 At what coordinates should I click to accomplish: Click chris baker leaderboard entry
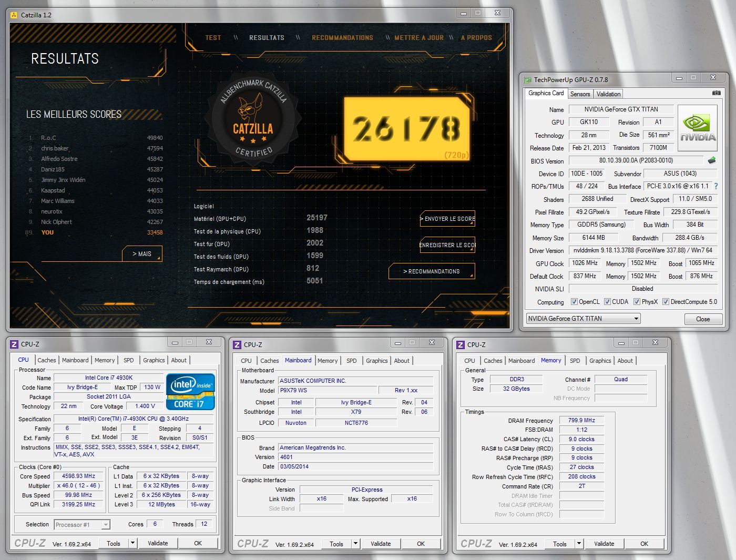pyautogui.click(x=95, y=148)
